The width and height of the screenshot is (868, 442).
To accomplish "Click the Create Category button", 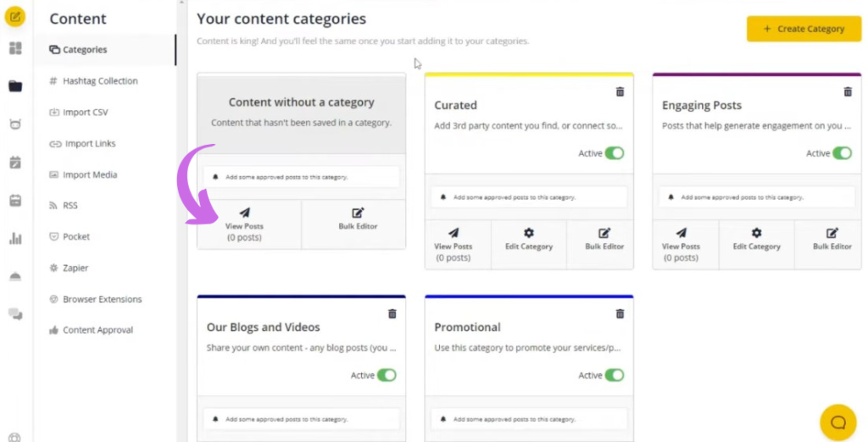I will [804, 29].
